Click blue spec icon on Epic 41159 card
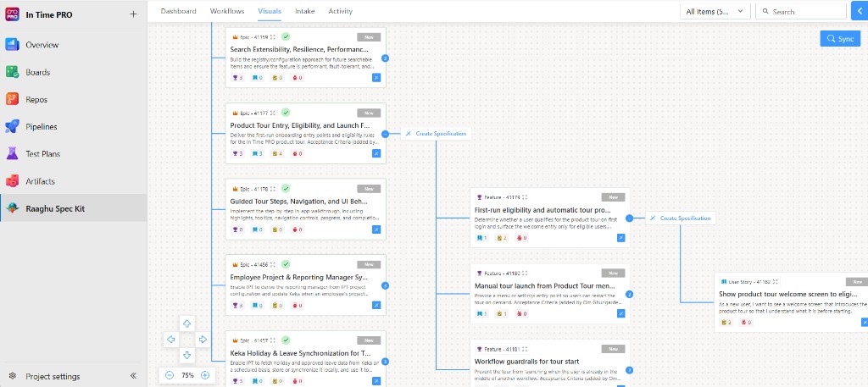Image resolution: width=868 pixels, height=387 pixels. coord(376,78)
